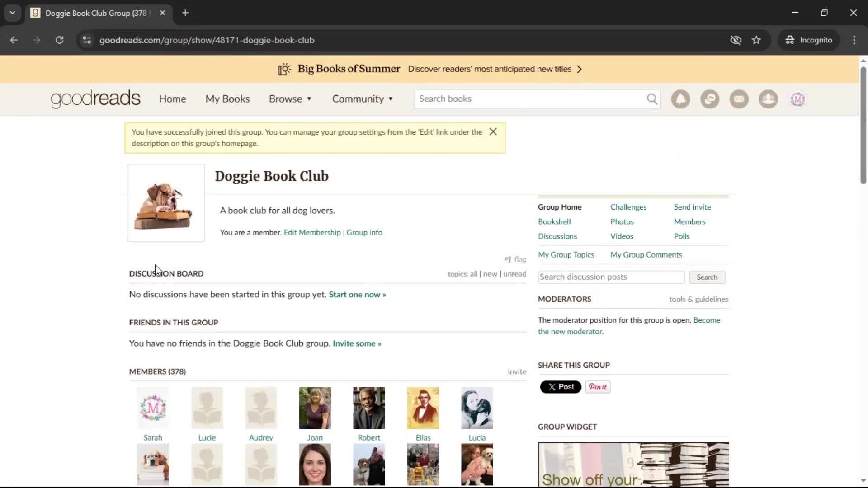
Task: Open My Group Comments
Action: coord(646,255)
